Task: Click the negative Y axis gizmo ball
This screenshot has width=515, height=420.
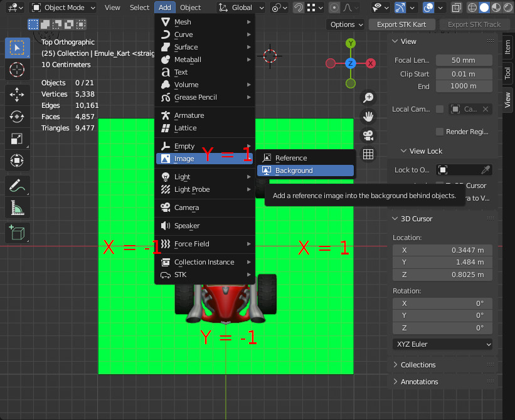Action: 351,83
